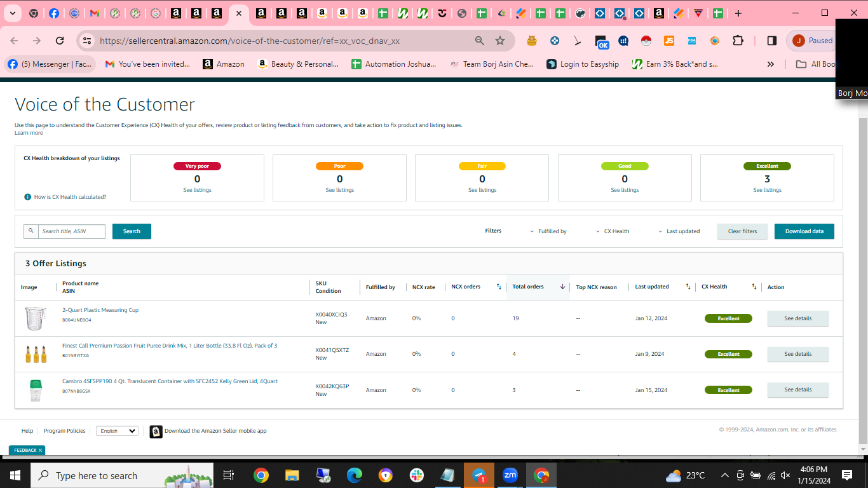Screen dimensions: 868x488
Task: Expand the Fulfilled by filter
Action: pos(548,231)
